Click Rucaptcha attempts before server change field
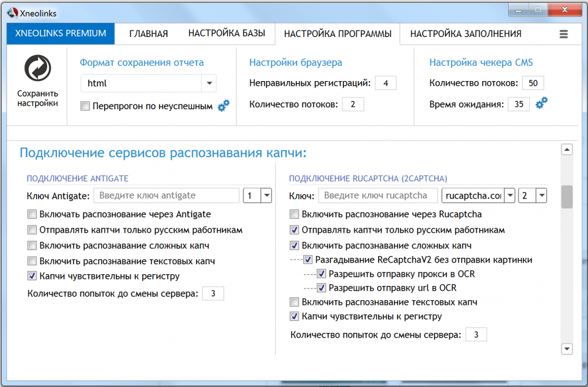This screenshot has width=588, height=387. (x=476, y=335)
